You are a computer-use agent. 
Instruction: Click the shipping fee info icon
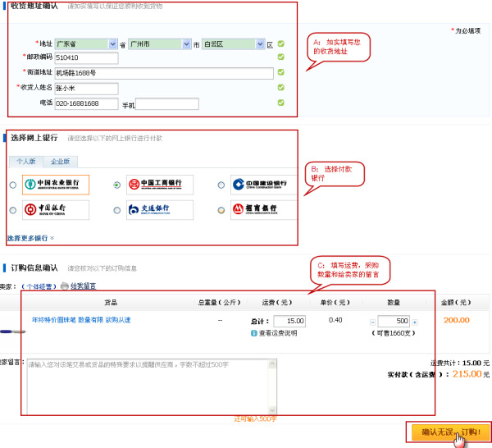pyautogui.click(x=254, y=333)
